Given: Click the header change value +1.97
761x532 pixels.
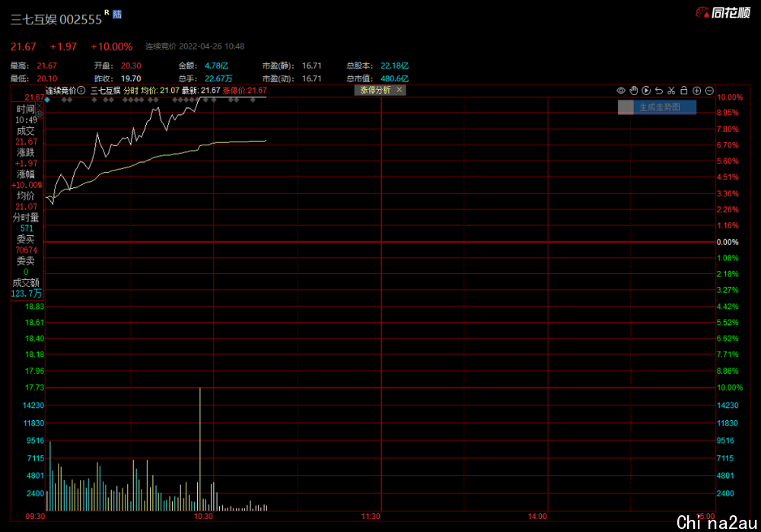Looking at the screenshot, I should pos(64,46).
